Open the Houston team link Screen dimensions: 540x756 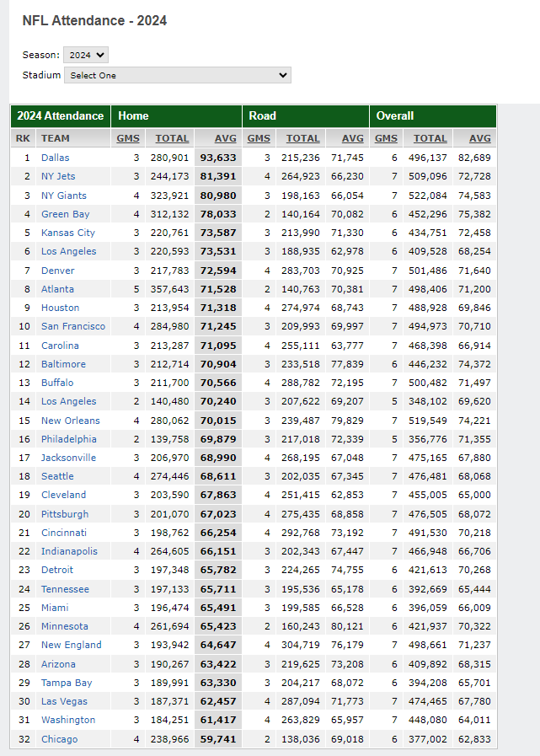coord(60,308)
